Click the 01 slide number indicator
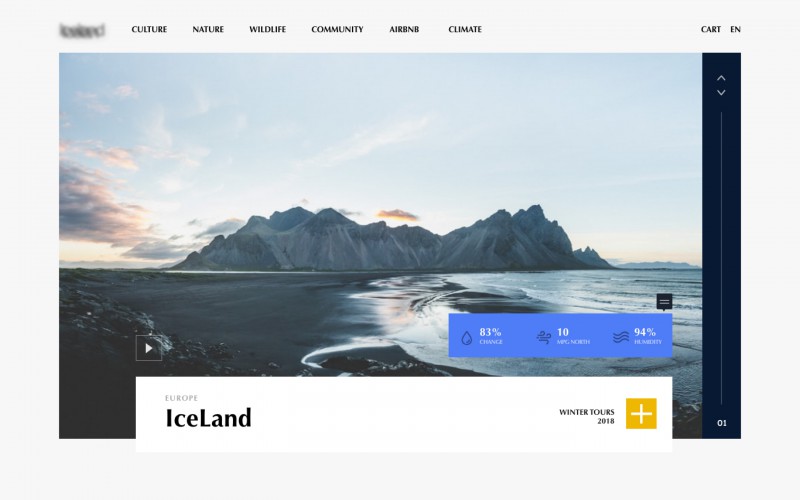This screenshot has height=500, width=800. click(722, 423)
